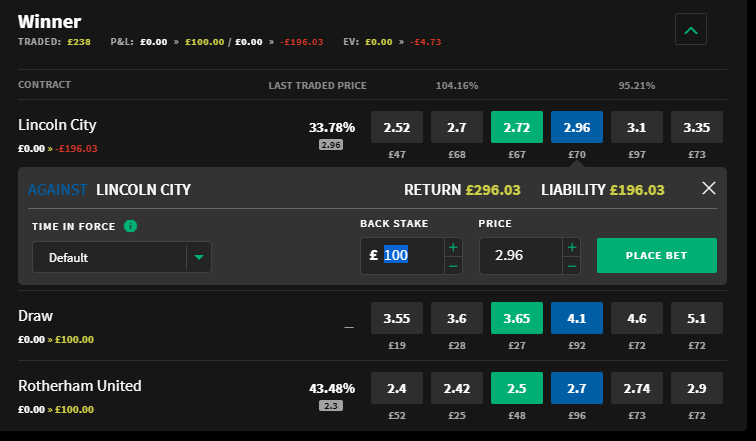Image resolution: width=756 pixels, height=441 pixels.
Task: Click Lincoln City -£196.03 position value
Action: point(76,148)
